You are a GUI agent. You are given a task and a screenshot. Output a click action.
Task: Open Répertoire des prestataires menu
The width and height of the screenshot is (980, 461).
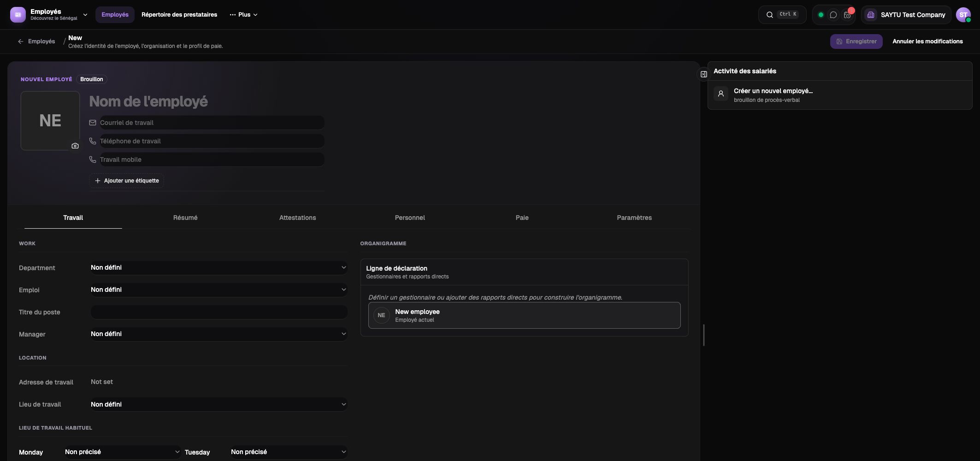[x=179, y=15]
